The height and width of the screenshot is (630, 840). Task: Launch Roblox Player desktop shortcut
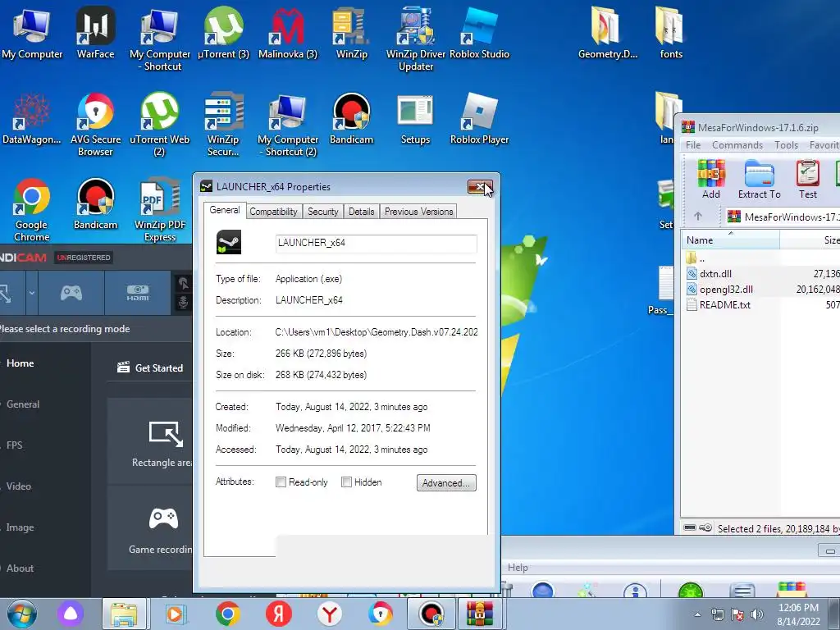click(479, 119)
